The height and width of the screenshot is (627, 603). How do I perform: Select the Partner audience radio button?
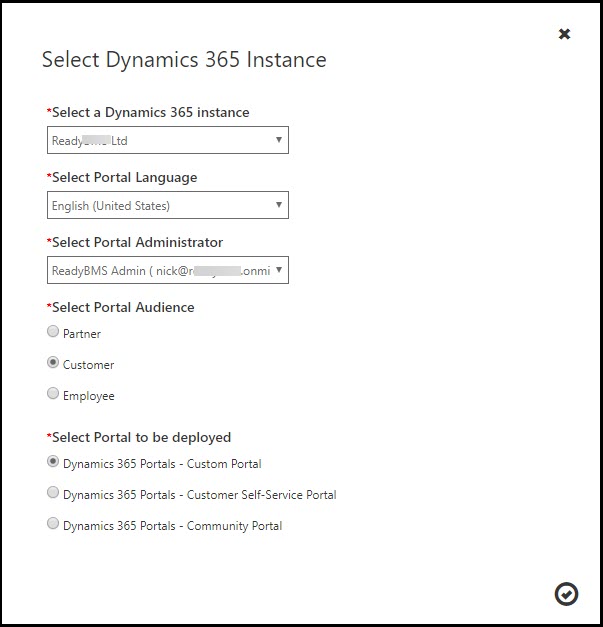(x=53, y=331)
